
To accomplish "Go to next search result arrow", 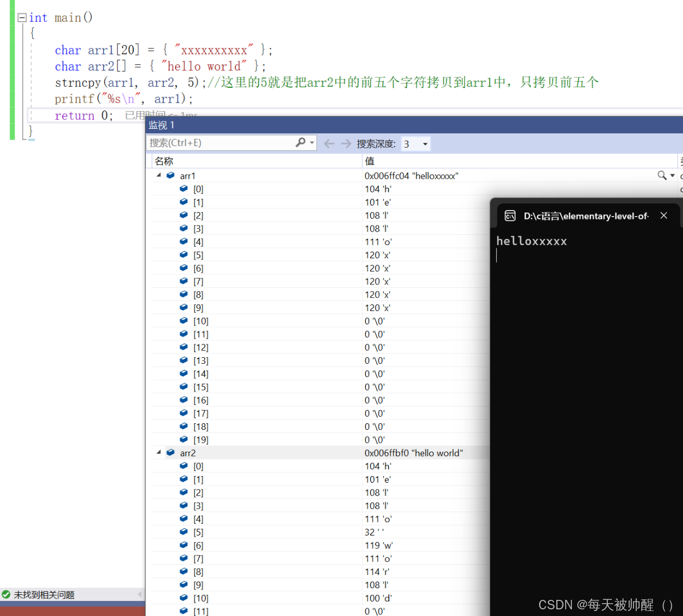I will [x=346, y=144].
